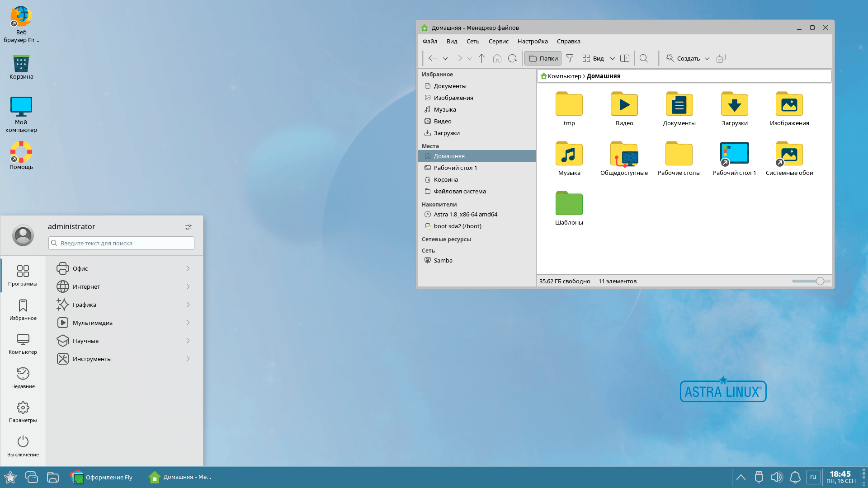Expand the Вид view mode dropdown arrow
Image resolution: width=868 pixels, height=488 pixels.
point(613,58)
